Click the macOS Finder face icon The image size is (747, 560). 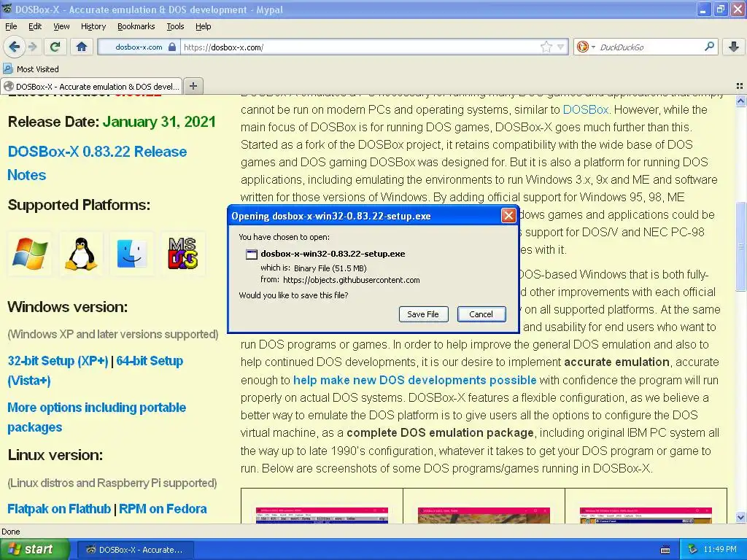coord(132,254)
